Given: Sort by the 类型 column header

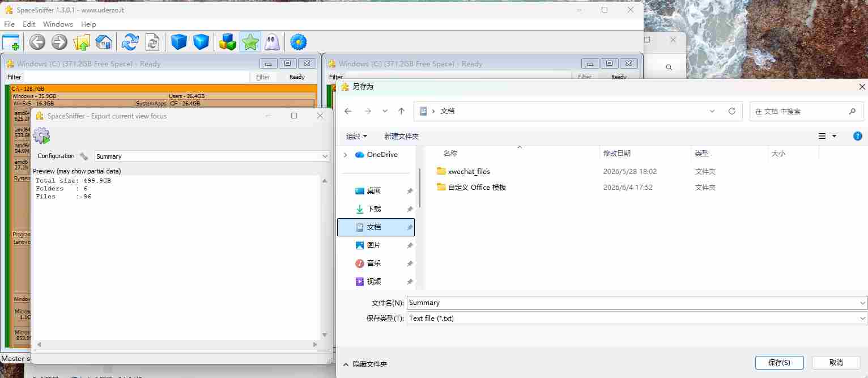Looking at the screenshot, I should pos(701,154).
